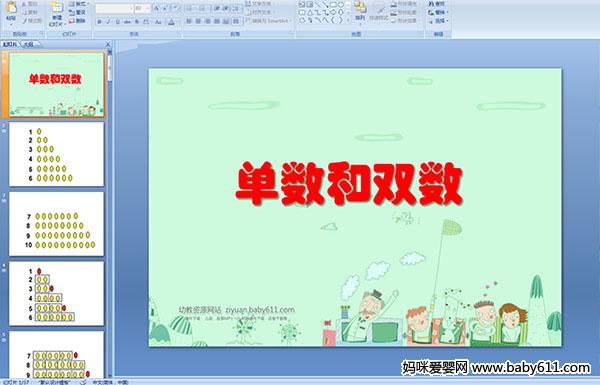Click the Format Painter (格式刷) icon

click(x=31, y=21)
